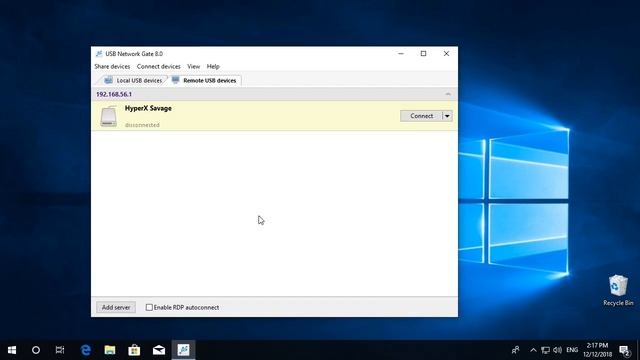Viewport: 640px width, 360px height.
Task: Collapse the 192.168.56.1 server group
Action: 448,94
